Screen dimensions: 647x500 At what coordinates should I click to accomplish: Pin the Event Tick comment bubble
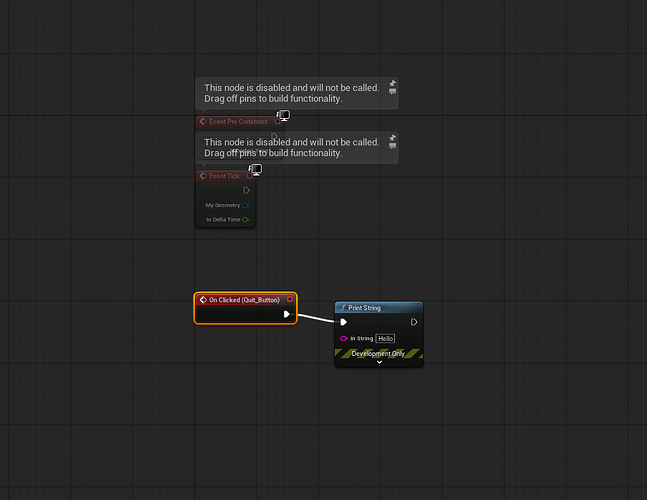tap(392, 138)
